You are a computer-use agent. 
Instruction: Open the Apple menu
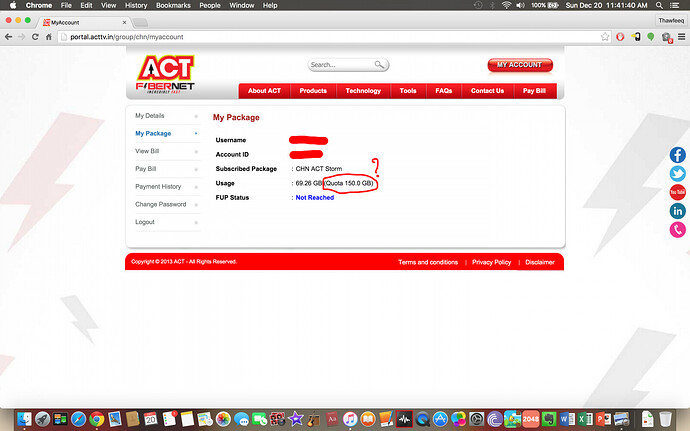click(x=13, y=5)
